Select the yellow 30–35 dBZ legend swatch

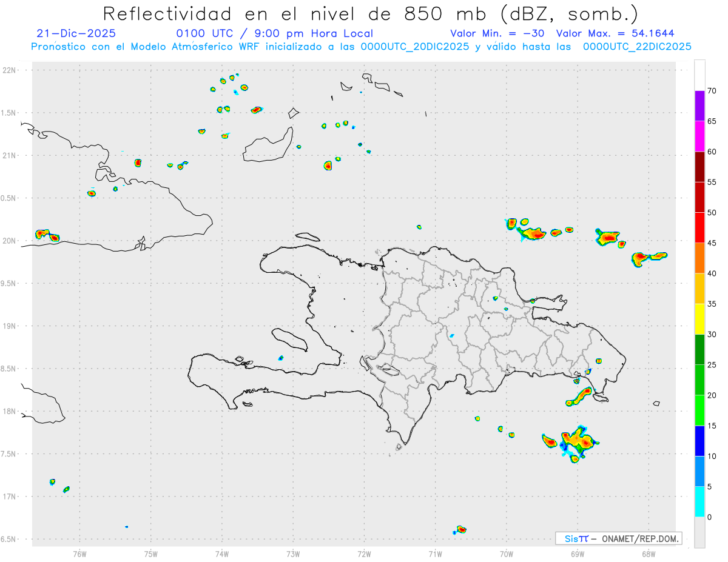pos(699,319)
